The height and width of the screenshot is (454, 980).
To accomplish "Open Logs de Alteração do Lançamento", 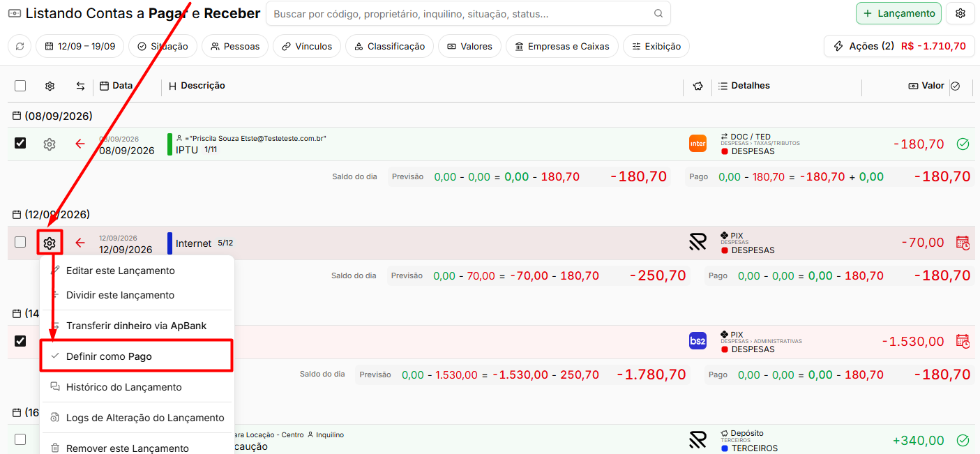I will (137, 418).
